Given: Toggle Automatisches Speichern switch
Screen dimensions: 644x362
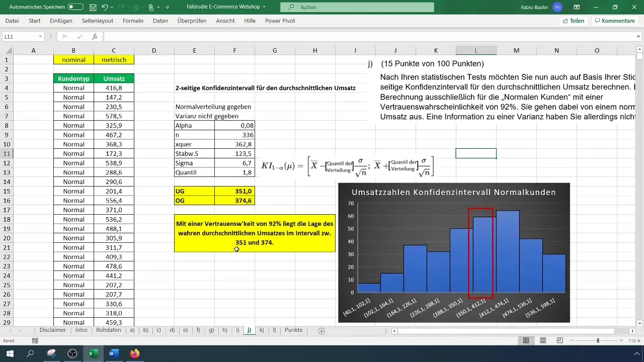Looking at the screenshot, I should [75, 8].
